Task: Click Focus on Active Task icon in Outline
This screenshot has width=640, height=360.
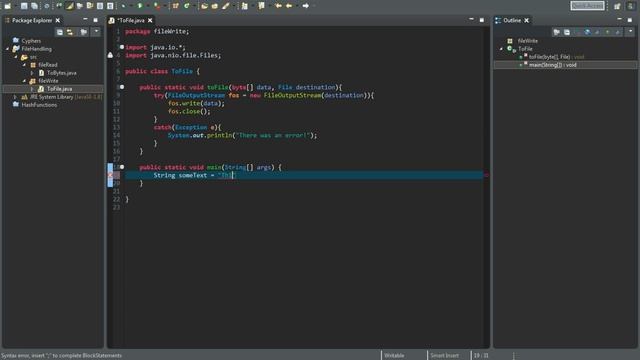Action: click(557, 32)
